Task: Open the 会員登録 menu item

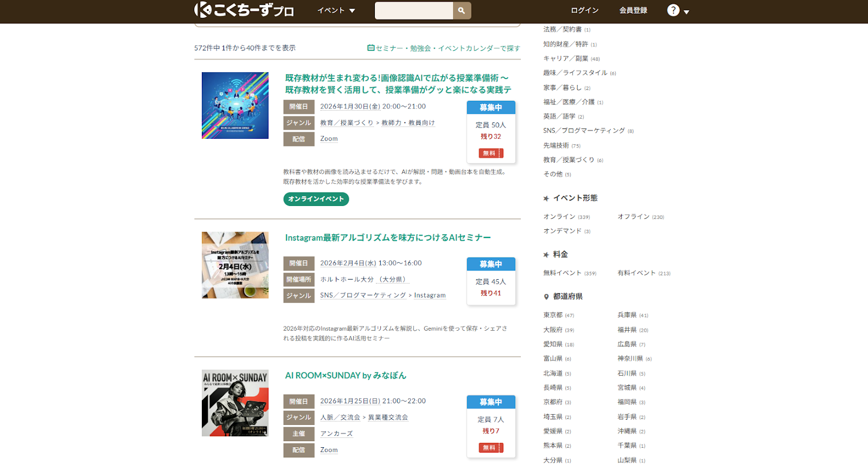Action: [633, 10]
